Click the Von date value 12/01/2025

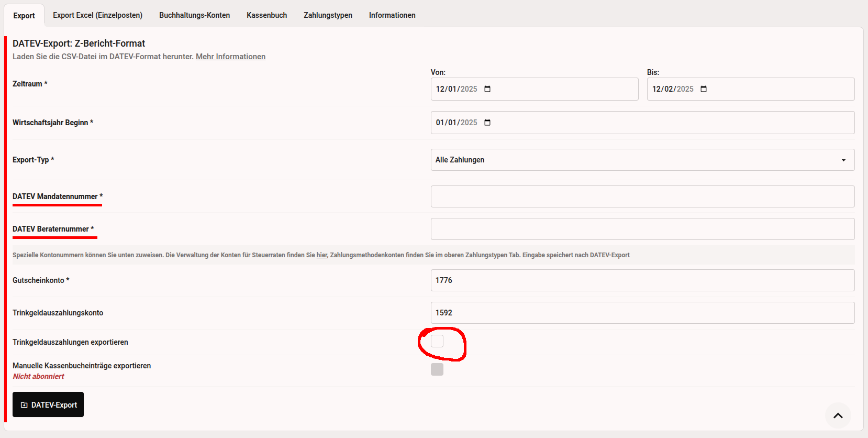click(x=457, y=89)
